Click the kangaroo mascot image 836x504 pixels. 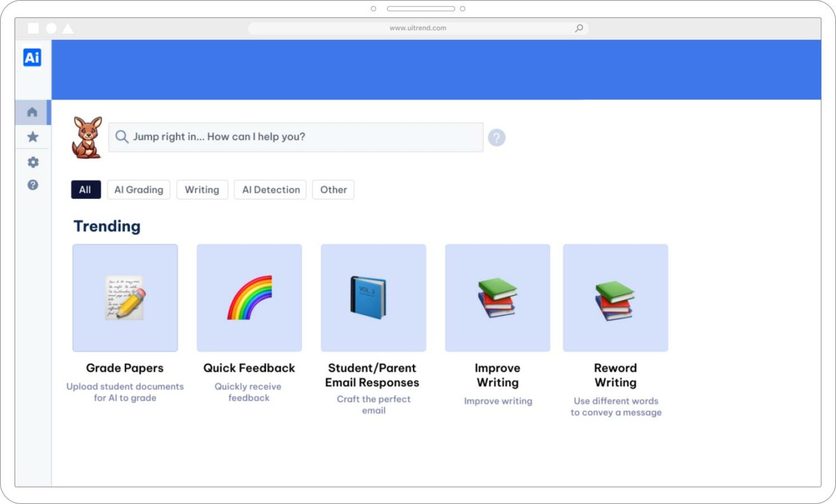pyautogui.click(x=87, y=135)
